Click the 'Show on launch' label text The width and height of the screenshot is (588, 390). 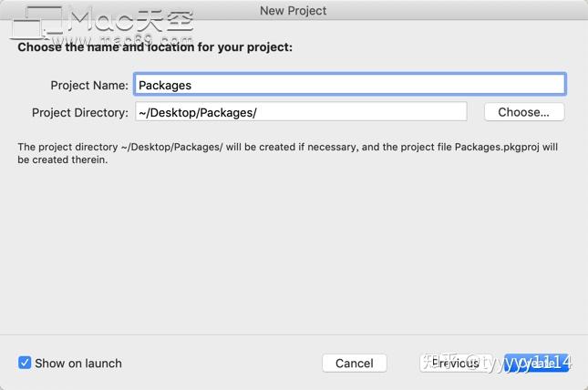click(78, 363)
